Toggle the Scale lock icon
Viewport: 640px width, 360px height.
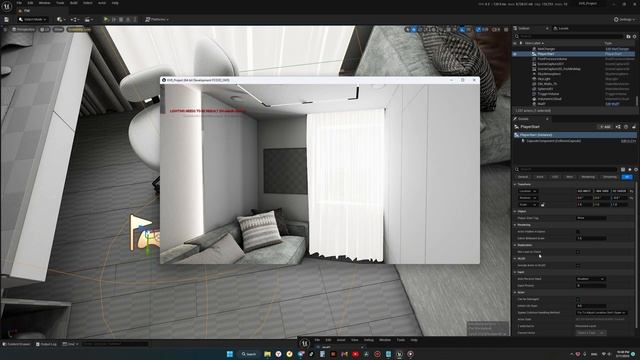click(x=542, y=204)
